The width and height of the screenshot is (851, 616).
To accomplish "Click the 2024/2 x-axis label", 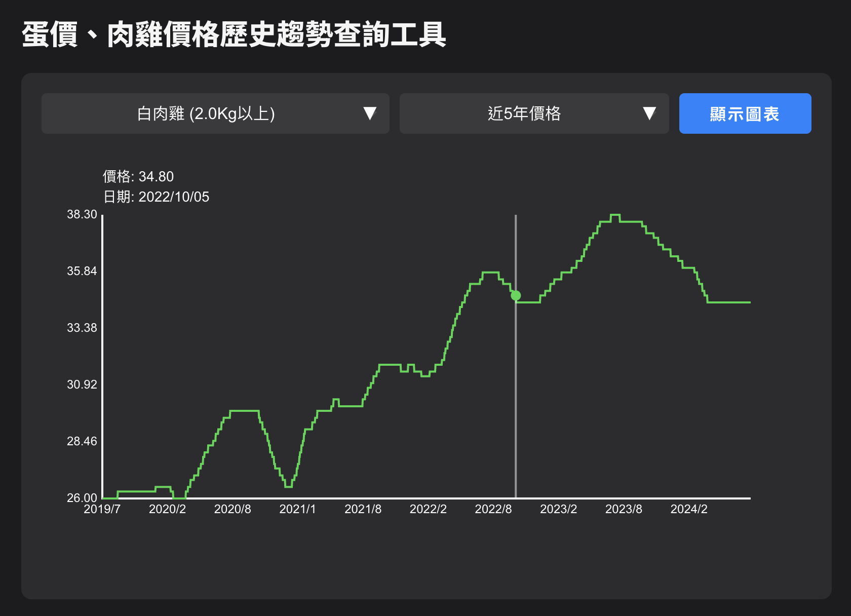I will 688,509.
